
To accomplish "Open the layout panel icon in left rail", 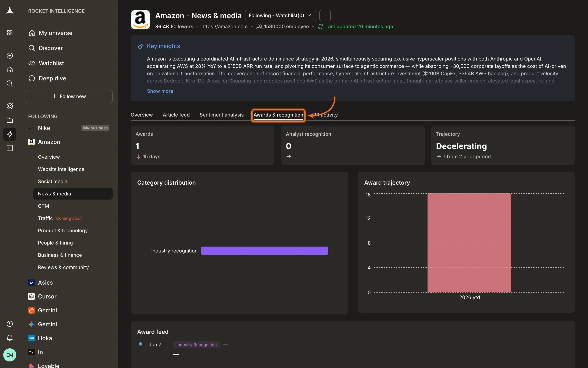I will 10,148.
